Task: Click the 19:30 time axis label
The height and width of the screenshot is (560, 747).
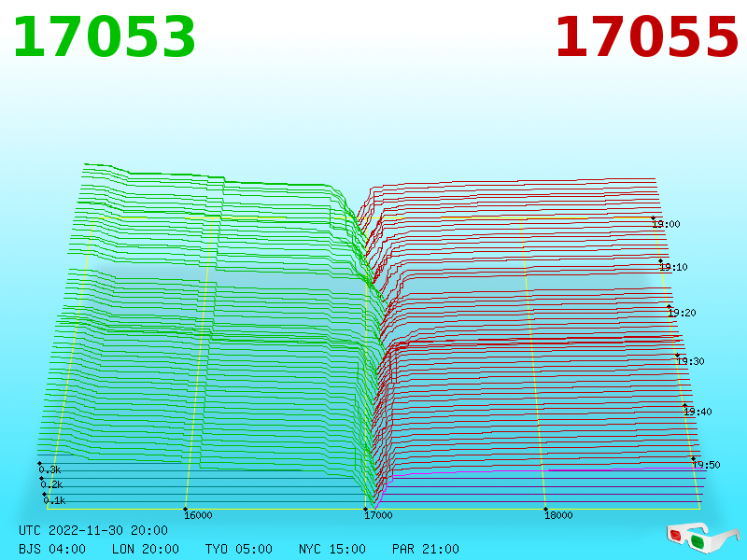Action: 690,361
